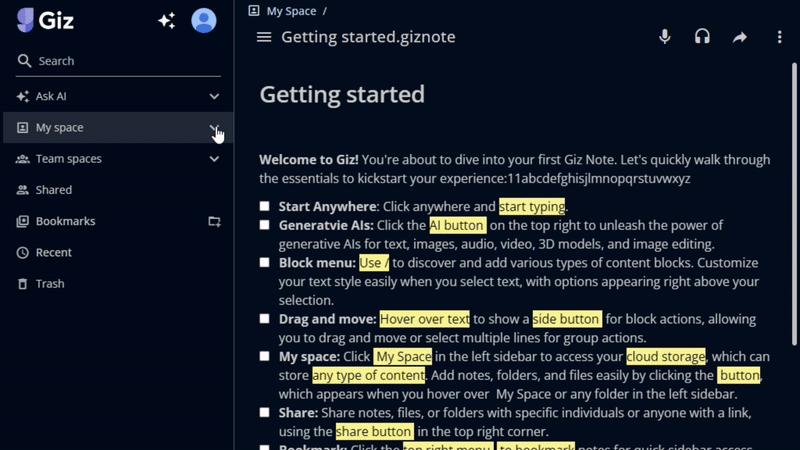Check the My space checklist checkbox

pos(264,356)
